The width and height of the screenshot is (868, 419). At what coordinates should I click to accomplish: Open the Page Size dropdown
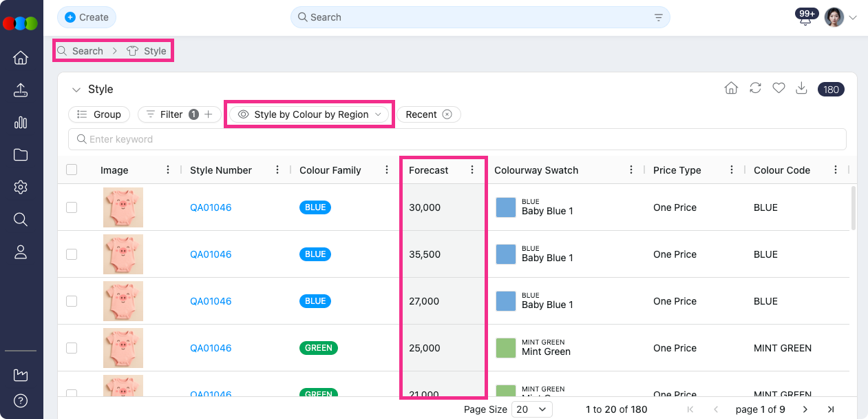[x=532, y=409]
